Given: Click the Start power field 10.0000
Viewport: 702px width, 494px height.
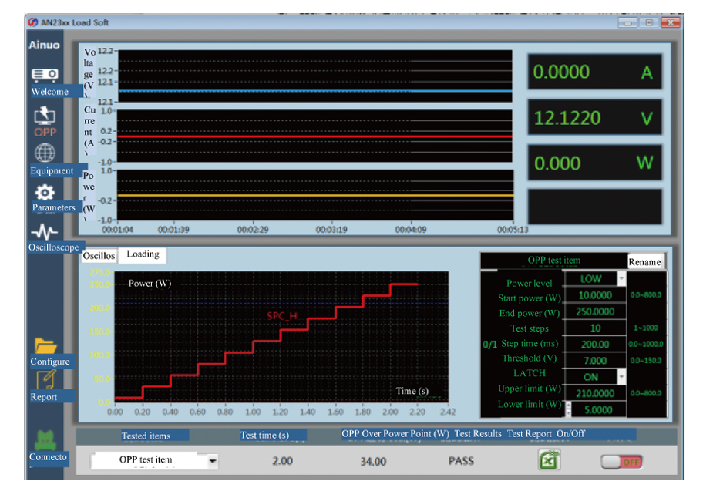Looking at the screenshot, I should pyautogui.click(x=595, y=295).
